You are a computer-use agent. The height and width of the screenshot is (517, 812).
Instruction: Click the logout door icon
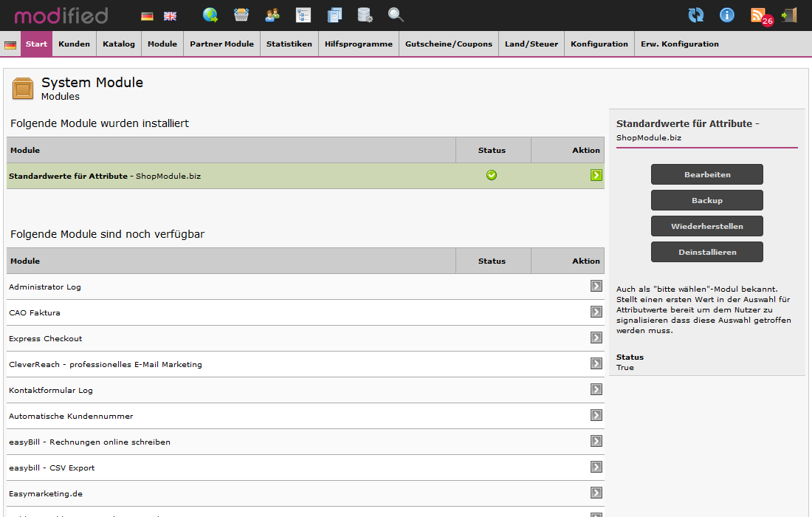[789, 15]
